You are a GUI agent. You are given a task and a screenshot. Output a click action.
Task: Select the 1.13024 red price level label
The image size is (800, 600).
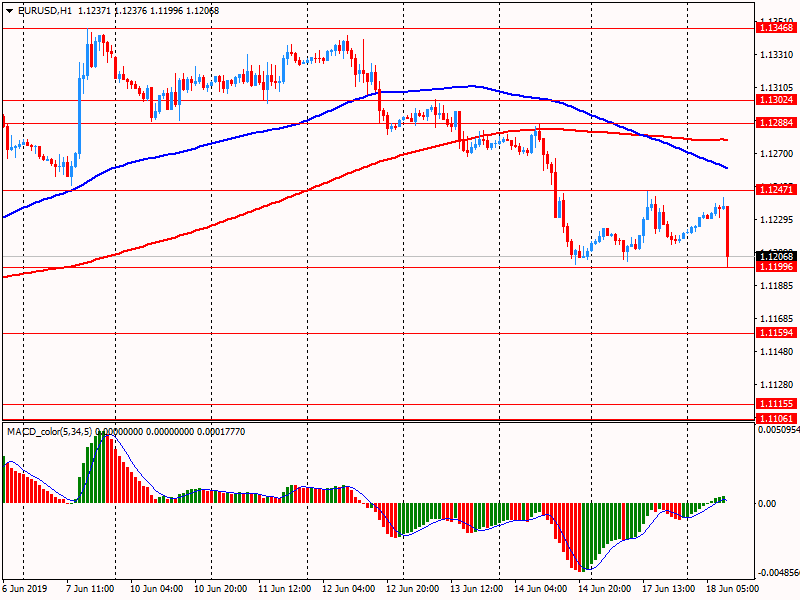pos(777,100)
